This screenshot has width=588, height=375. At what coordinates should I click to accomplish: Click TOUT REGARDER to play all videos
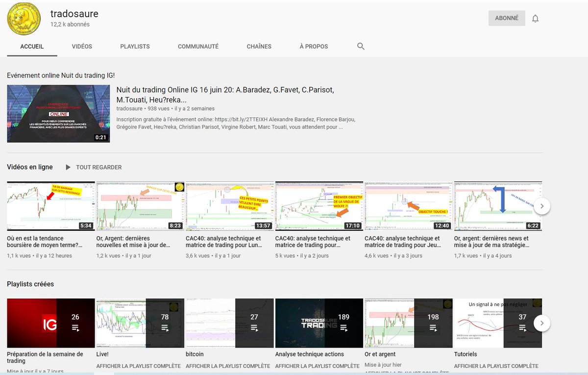(98, 167)
